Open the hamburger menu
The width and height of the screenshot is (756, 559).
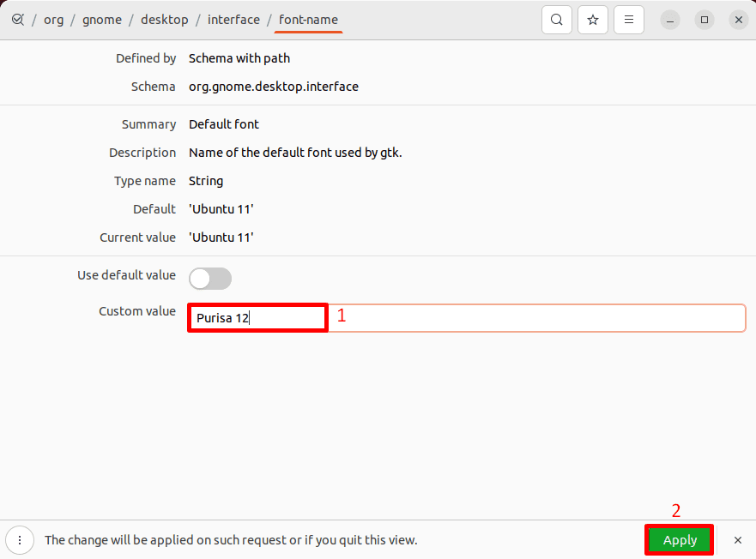tap(628, 19)
